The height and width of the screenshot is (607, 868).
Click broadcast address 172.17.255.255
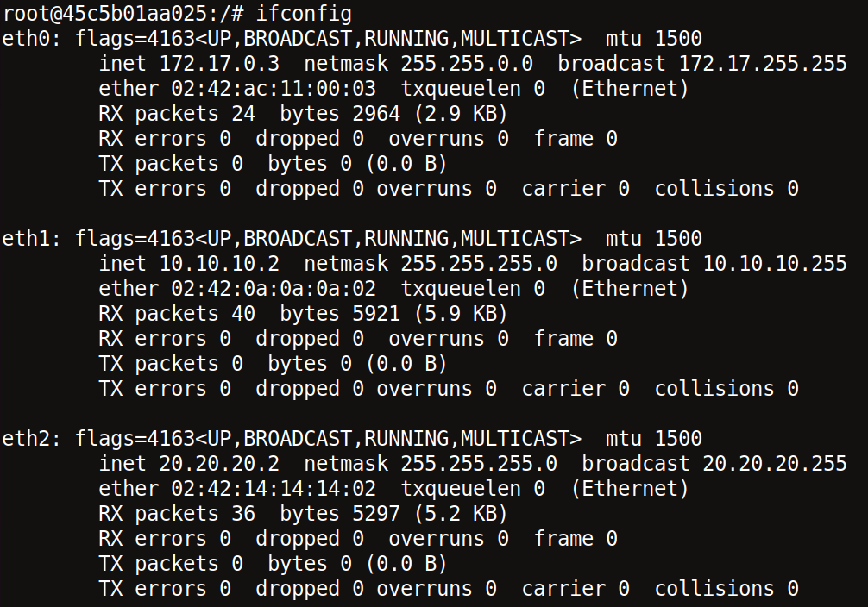763,64
